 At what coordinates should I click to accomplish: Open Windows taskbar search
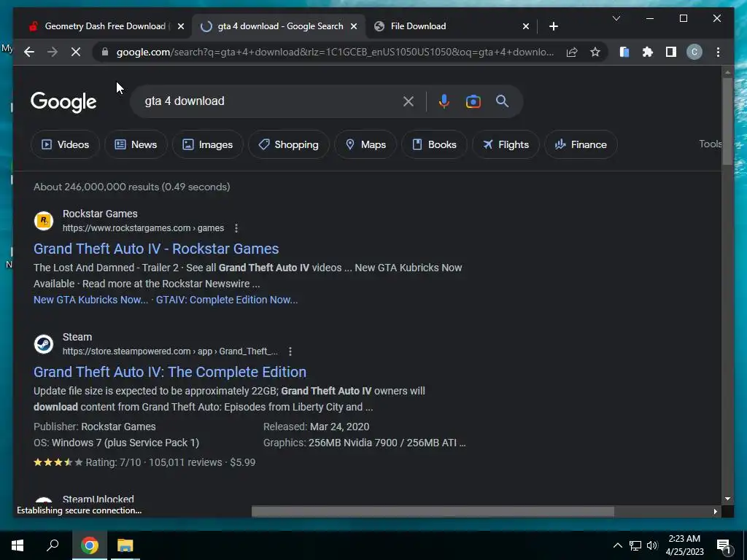[x=53, y=545]
